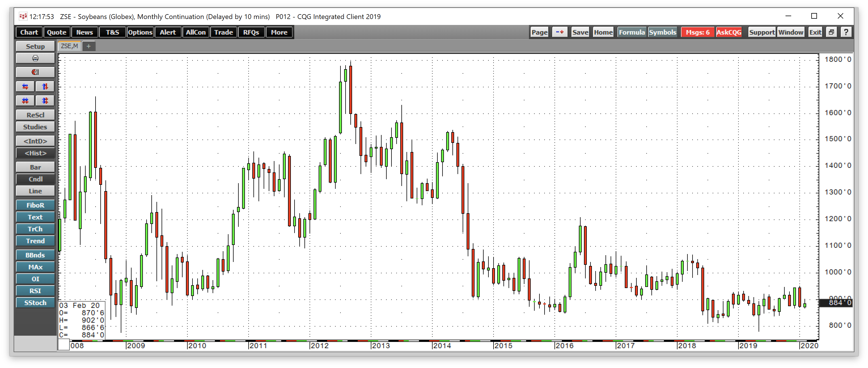Open the Chart menu
Viewport: 868px width, 368px height.
coord(29,32)
